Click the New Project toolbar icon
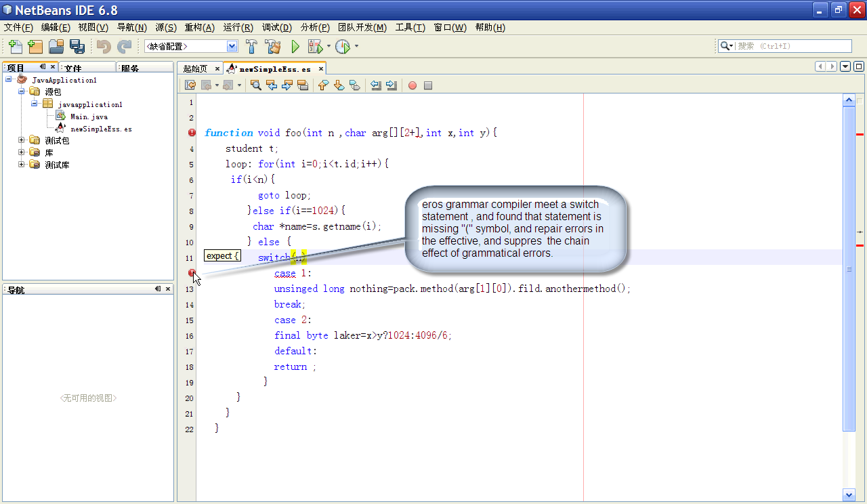The image size is (867, 504). tap(35, 47)
